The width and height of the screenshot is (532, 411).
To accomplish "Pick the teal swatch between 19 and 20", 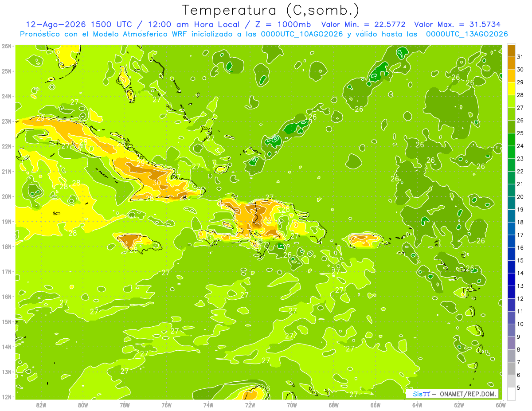I will click(511, 203).
